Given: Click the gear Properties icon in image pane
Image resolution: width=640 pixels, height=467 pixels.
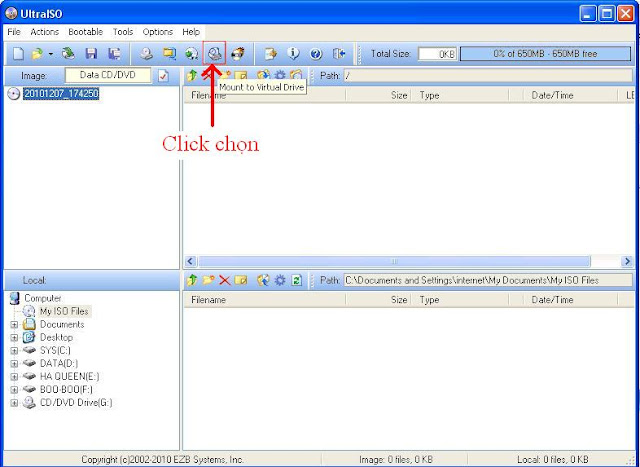Looking at the screenshot, I should pos(280,76).
